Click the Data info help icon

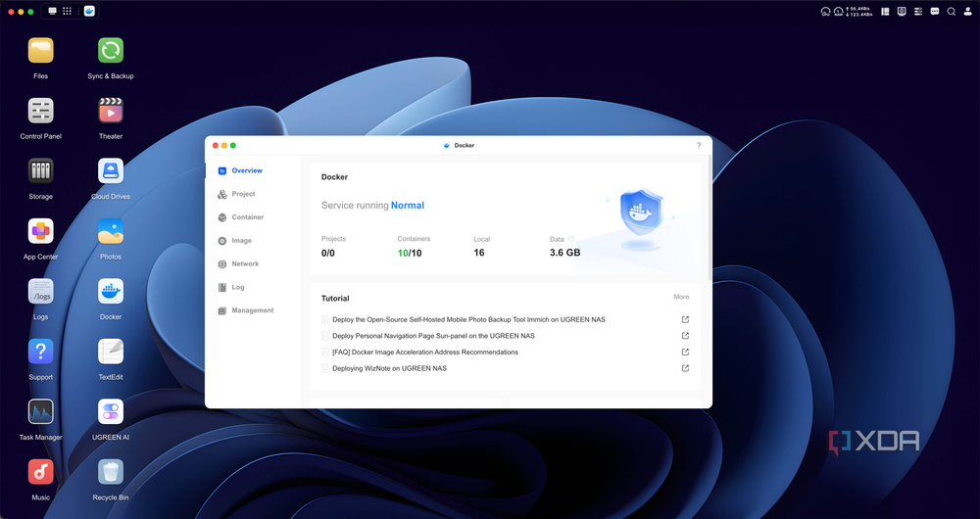coord(571,239)
